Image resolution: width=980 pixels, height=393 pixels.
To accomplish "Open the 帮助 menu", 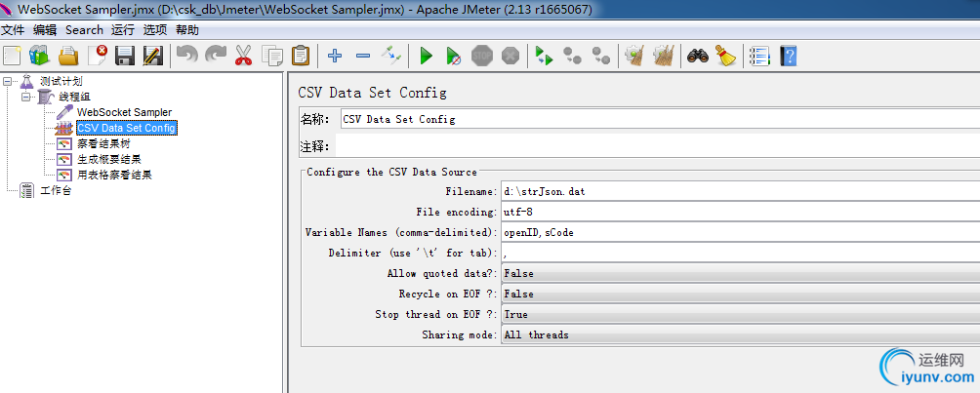I will [187, 30].
